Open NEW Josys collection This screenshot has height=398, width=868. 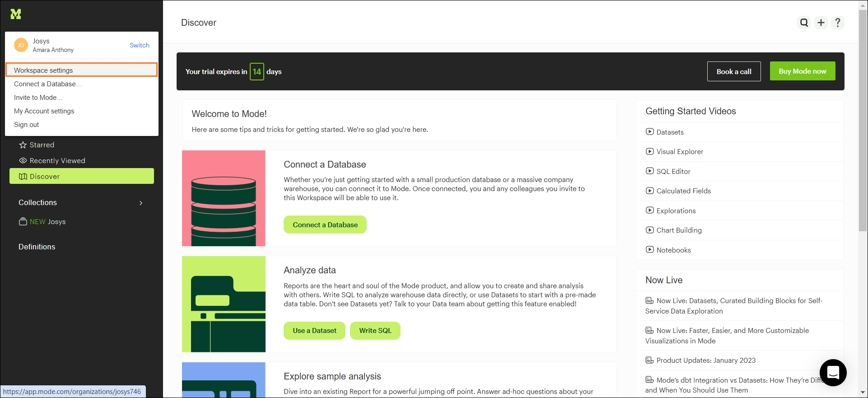(x=47, y=222)
